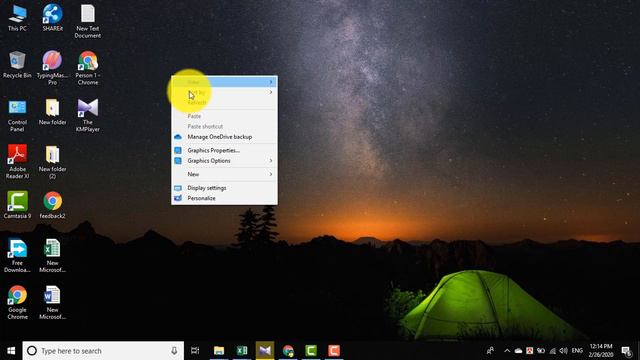Select the New Microsoft Excel file icon
The width and height of the screenshot is (640, 360).
(x=52, y=256)
